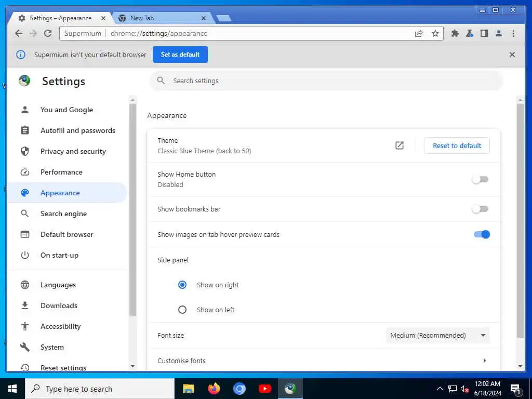Dismiss the default browser infobar
Image resolution: width=532 pixels, height=399 pixels.
coord(512,55)
